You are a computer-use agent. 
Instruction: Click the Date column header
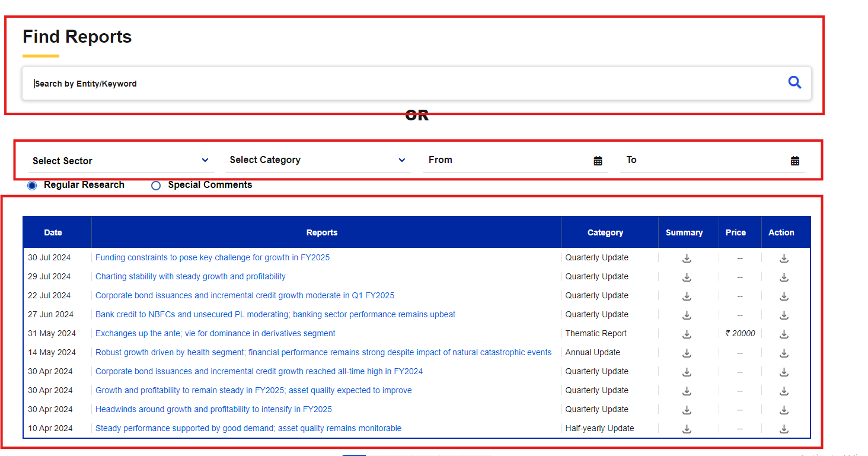(53, 232)
